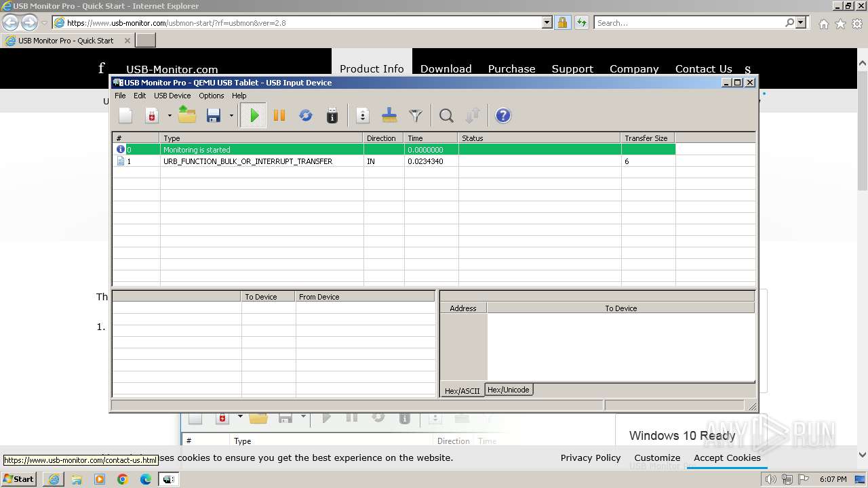This screenshot has height=488, width=868.
Task: Open the Filter funnel tool
Action: point(416,116)
